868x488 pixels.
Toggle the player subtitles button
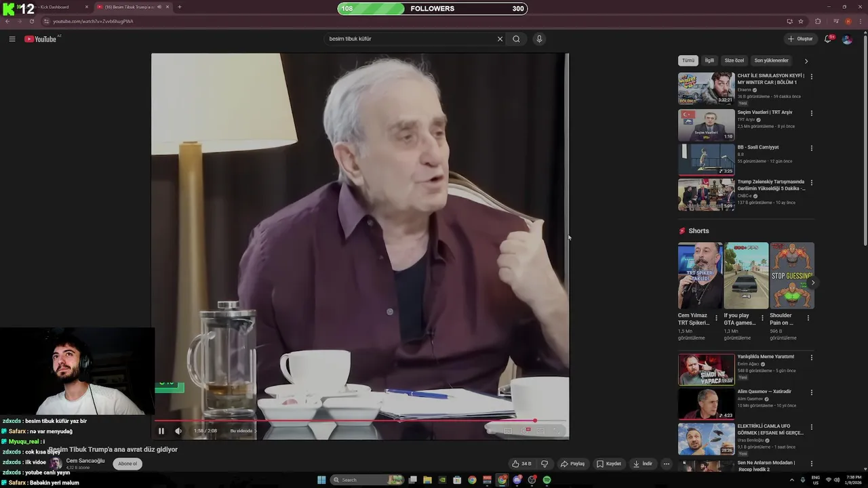(507, 430)
